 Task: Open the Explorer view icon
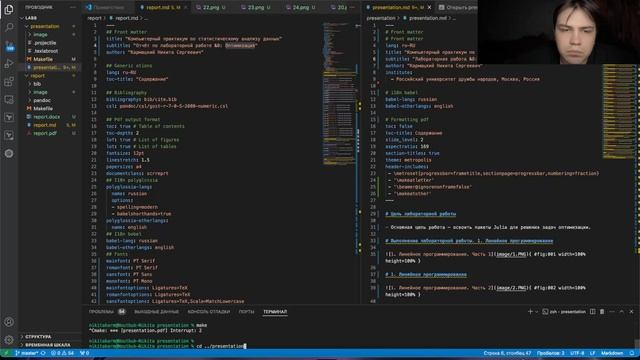point(9,9)
